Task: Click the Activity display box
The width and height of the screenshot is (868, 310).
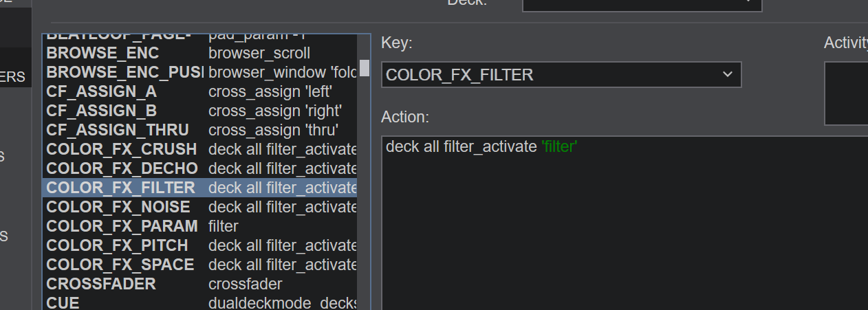Action: (846, 93)
